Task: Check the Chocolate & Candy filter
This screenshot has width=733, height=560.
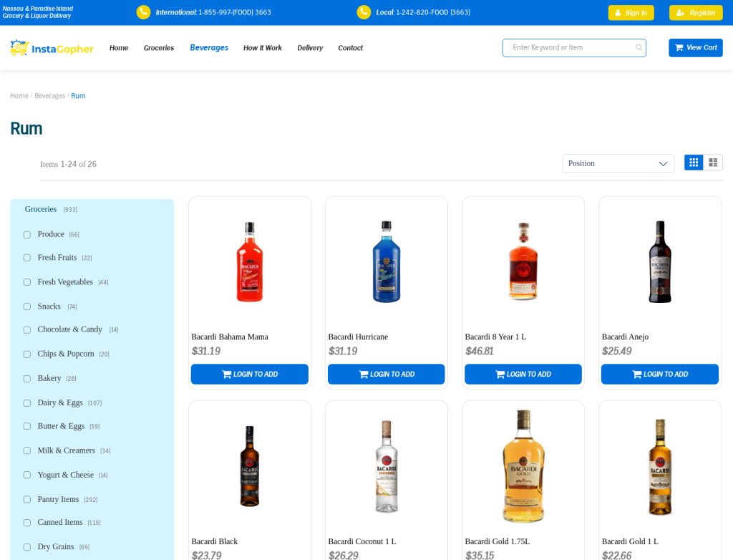Action: [x=27, y=330]
